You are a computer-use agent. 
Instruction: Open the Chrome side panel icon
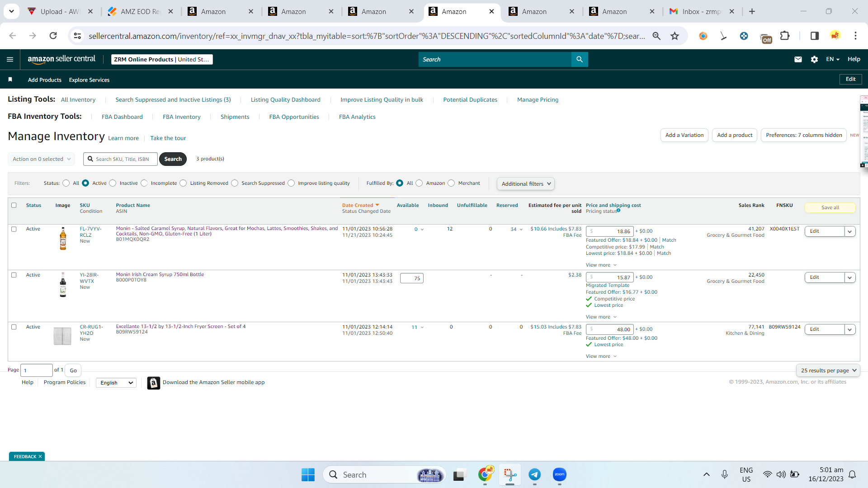pos(814,36)
